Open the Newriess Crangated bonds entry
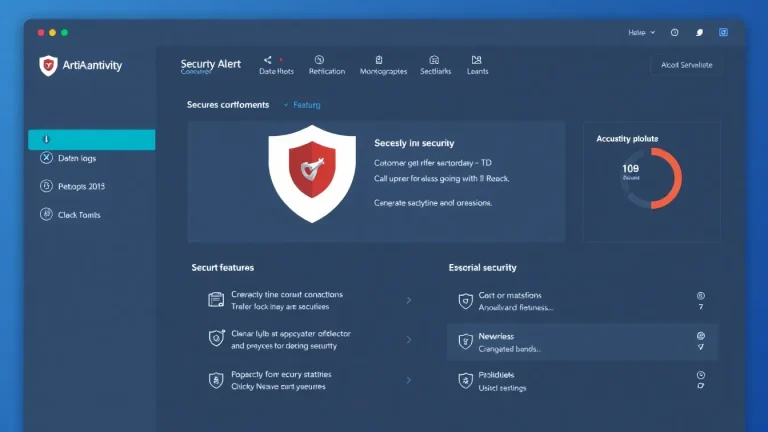The height and width of the screenshot is (432, 768). (x=582, y=342)
